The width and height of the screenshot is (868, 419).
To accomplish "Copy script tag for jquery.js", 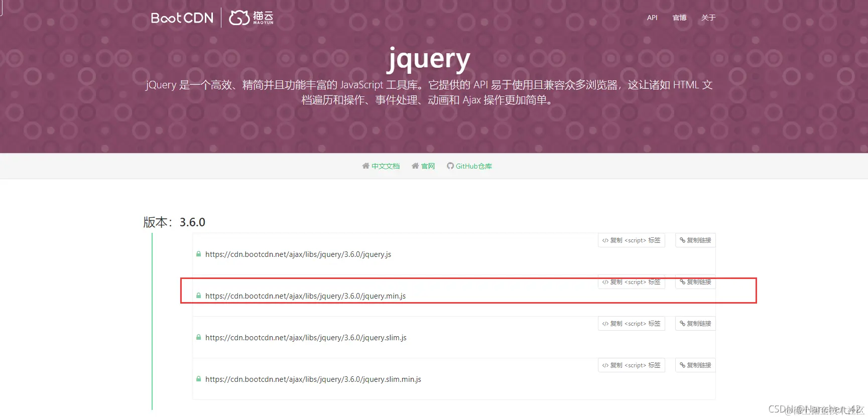I will point(632,240).
